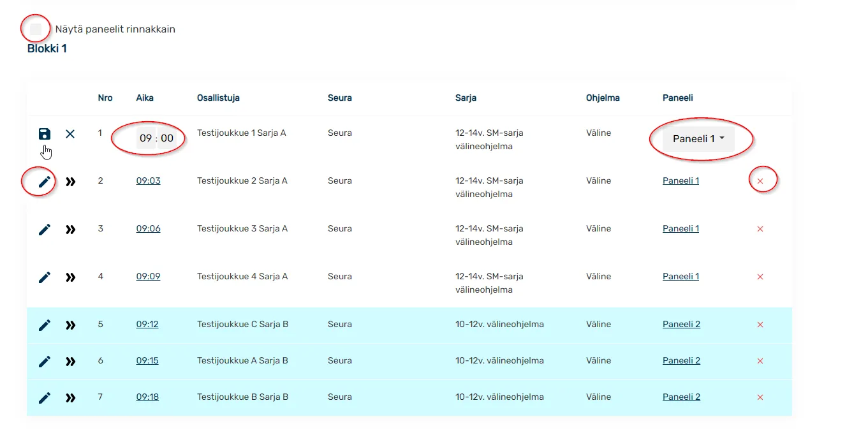The width and height of the screenshot is (868, 440).
Task: Select Testijoukkue 4 Sarja A cell
Action: (242, 277)
